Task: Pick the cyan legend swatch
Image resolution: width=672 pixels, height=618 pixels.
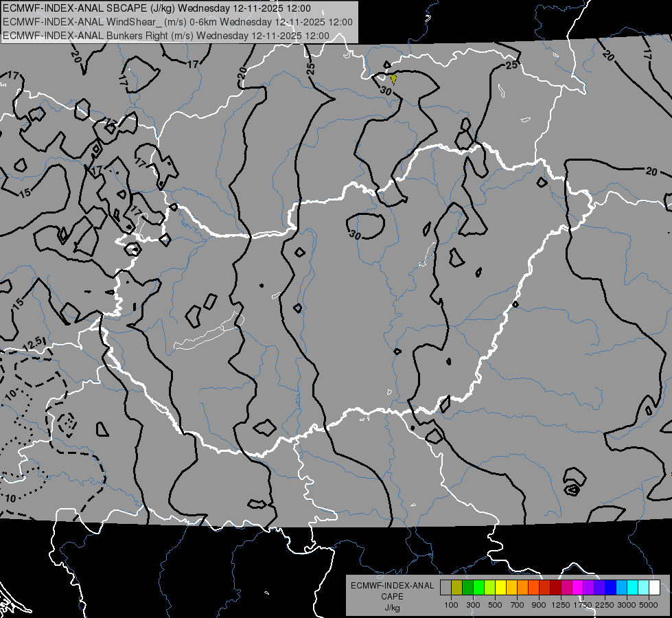Action: tap(633, 588)
